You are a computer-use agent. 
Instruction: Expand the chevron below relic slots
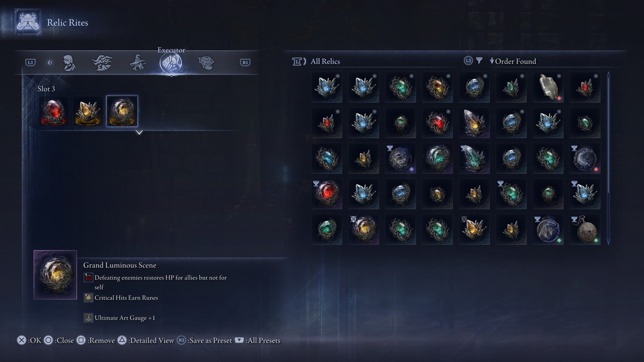[x=139, y=132]
